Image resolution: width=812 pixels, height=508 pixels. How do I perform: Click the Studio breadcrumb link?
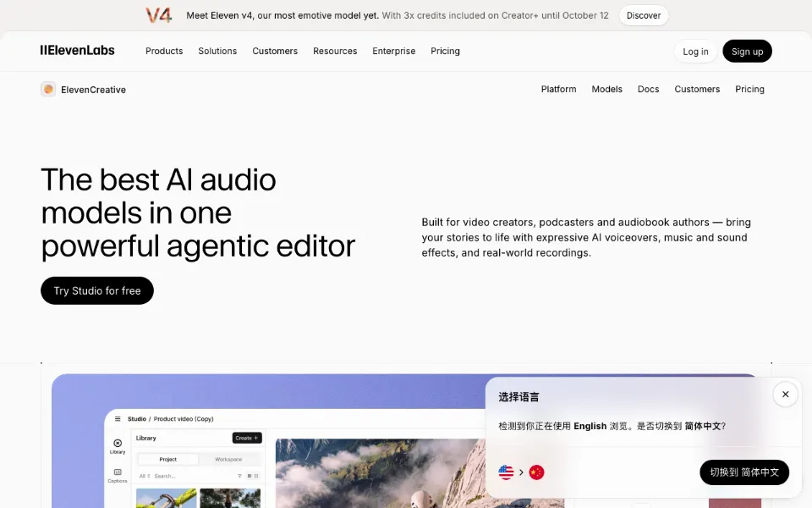click(137, 419)
